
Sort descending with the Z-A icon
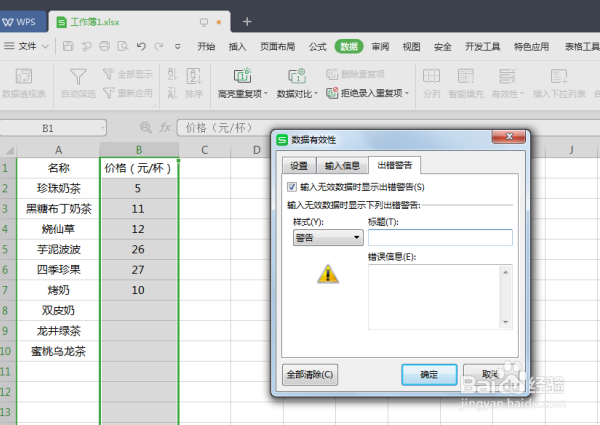coord(172,93)
